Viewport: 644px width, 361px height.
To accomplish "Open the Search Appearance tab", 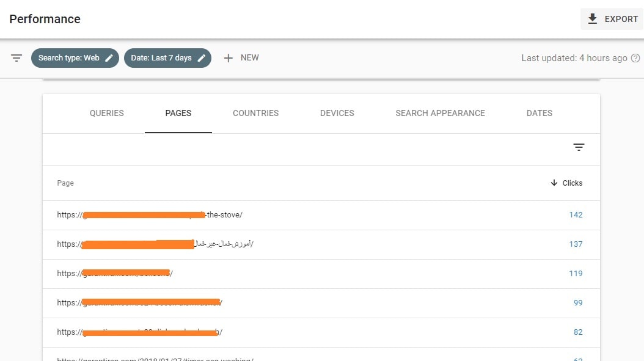I will pyautogui.click(x=440, y=113).
